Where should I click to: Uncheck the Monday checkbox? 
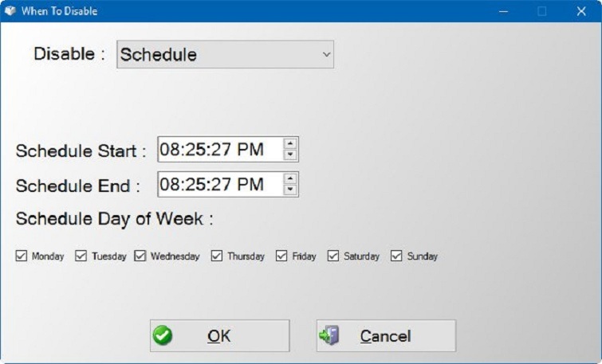(x=22, y=256)
